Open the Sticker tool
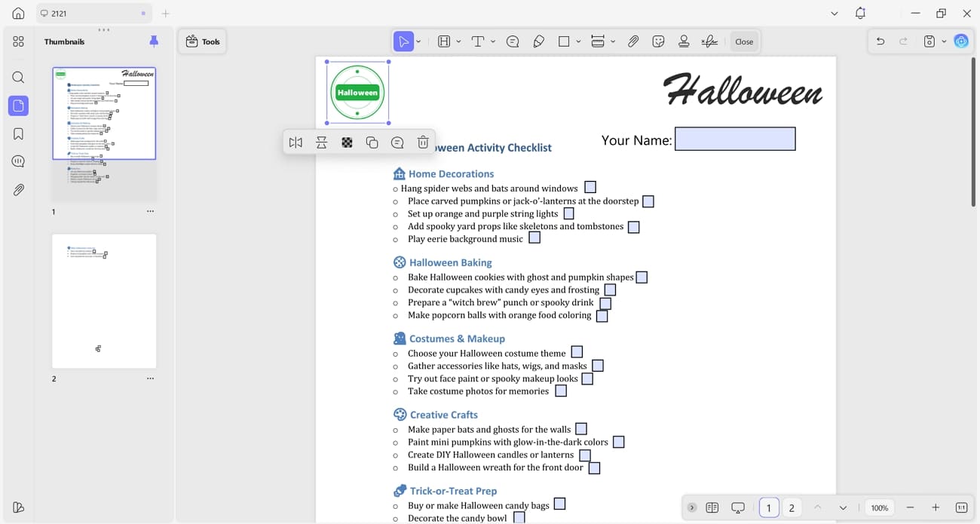980x524 pixels. click(658, 41)
